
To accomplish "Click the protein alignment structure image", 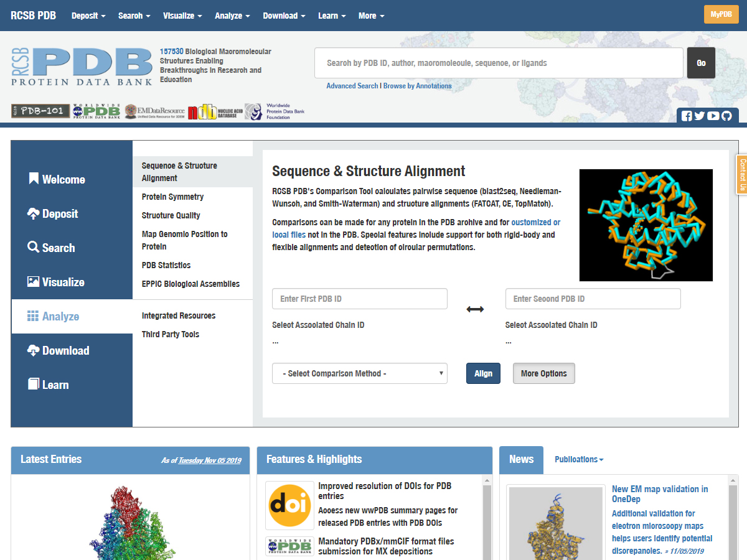I will [x=646, y=225].
